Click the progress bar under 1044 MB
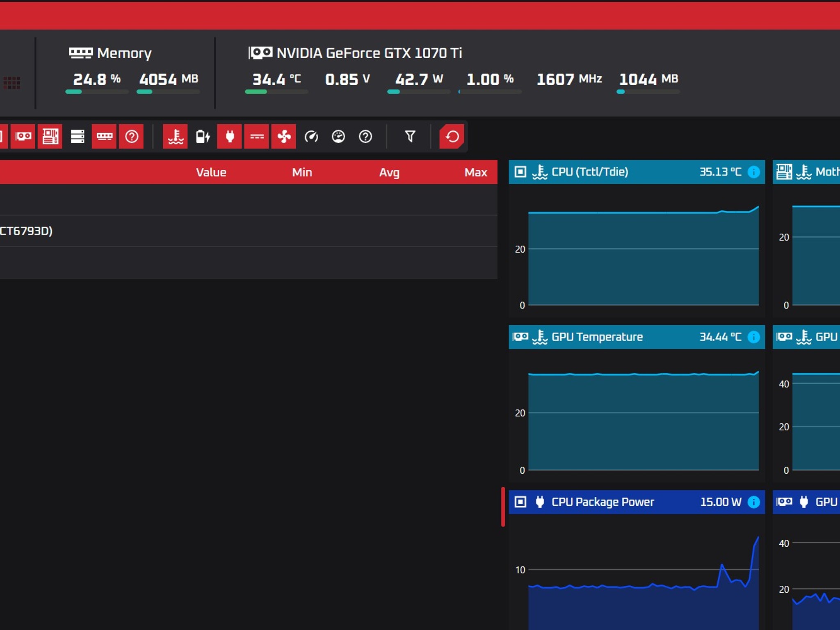Viewport: 840px width, 630px height. pos(648,92)
